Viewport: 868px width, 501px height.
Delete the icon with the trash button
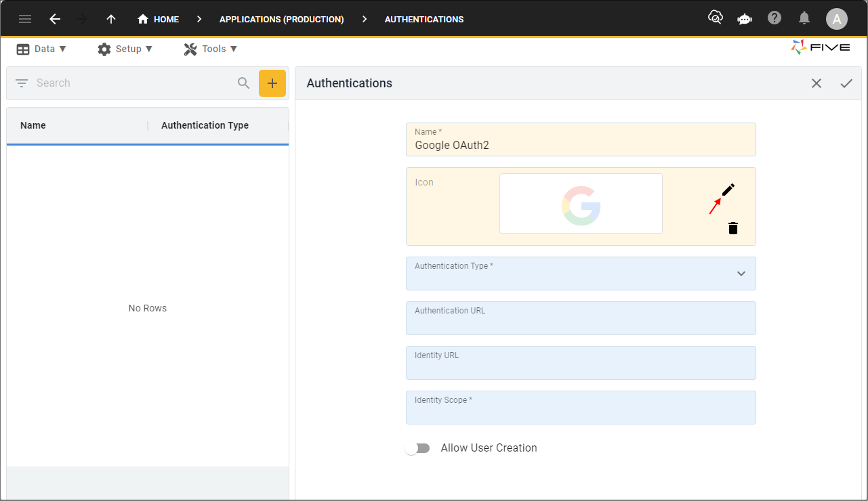[x=732, y=228]
